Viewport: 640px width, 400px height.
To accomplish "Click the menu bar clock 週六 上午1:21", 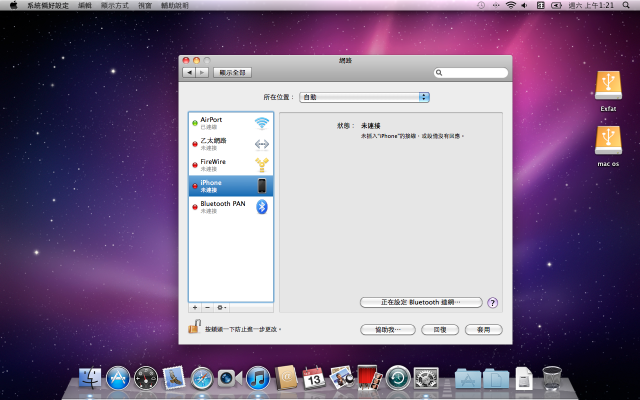I will 591,5.
